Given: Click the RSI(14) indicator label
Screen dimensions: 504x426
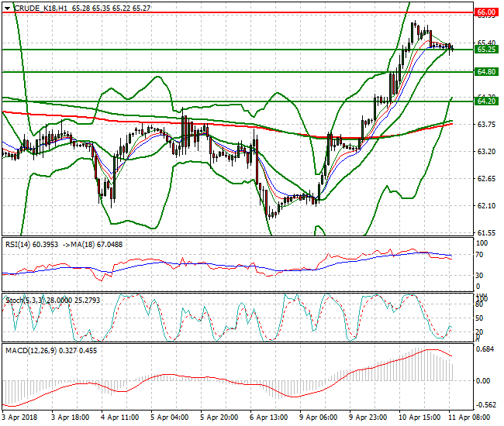Looking at the screenshot, I should point(19,242).
